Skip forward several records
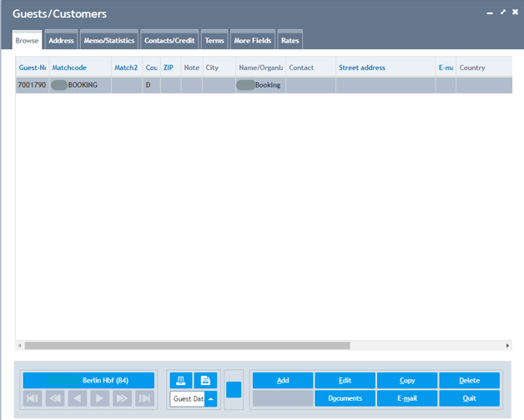 pyautogui.click(x=122, y=399)
